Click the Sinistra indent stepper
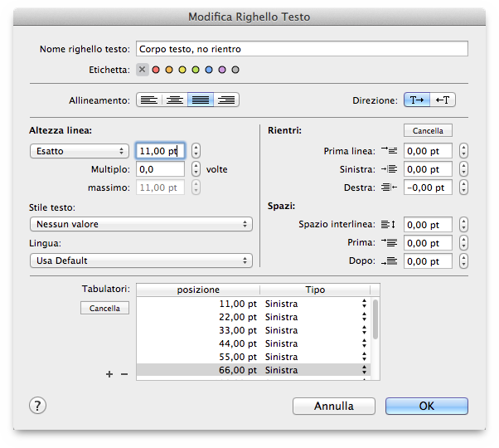The height and width of the screenshot is (448, 499). coord(463,169)
